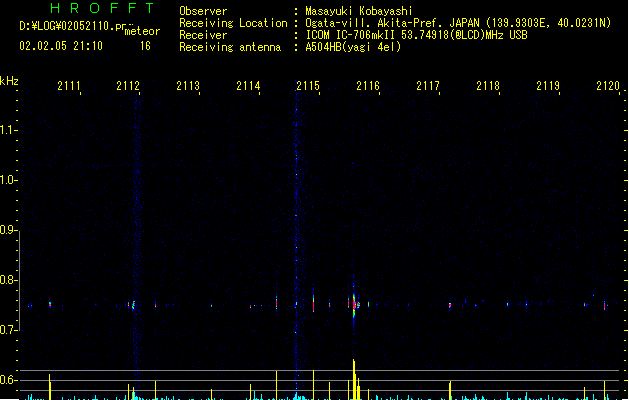Viewport: 629px width, 400px height.
Task: Select the HROFFT title text
Action: [x=102, y=8]
